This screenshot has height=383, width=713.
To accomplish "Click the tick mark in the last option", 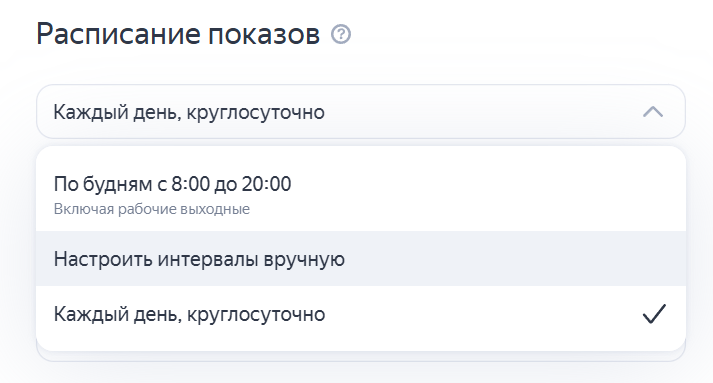I will coord(654,314).
